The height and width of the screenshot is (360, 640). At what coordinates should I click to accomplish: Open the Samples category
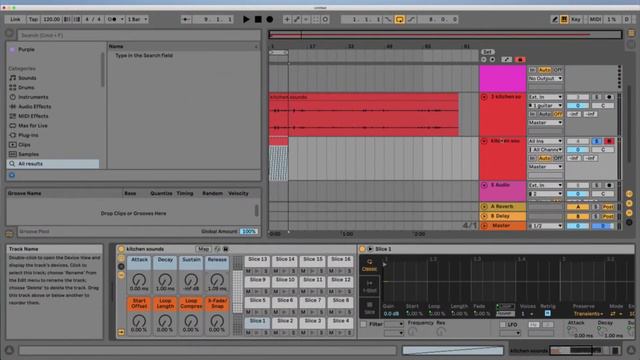pos(28,154)
